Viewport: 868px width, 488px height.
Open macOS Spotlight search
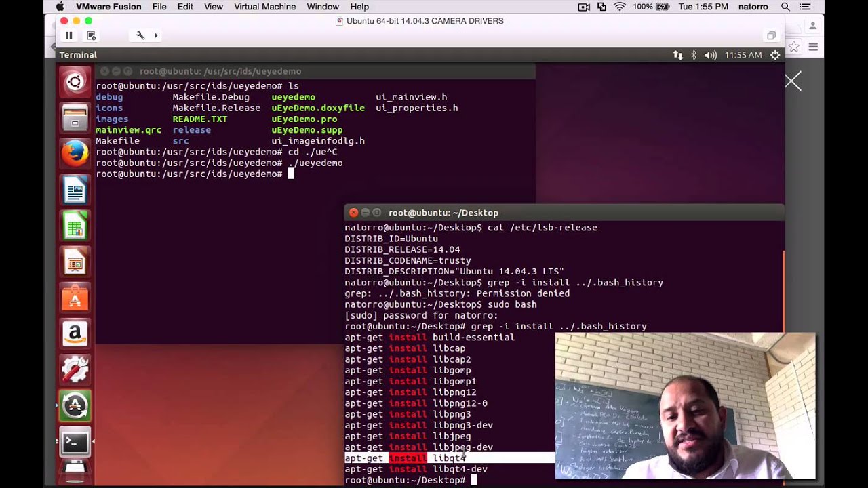point(785,7)
